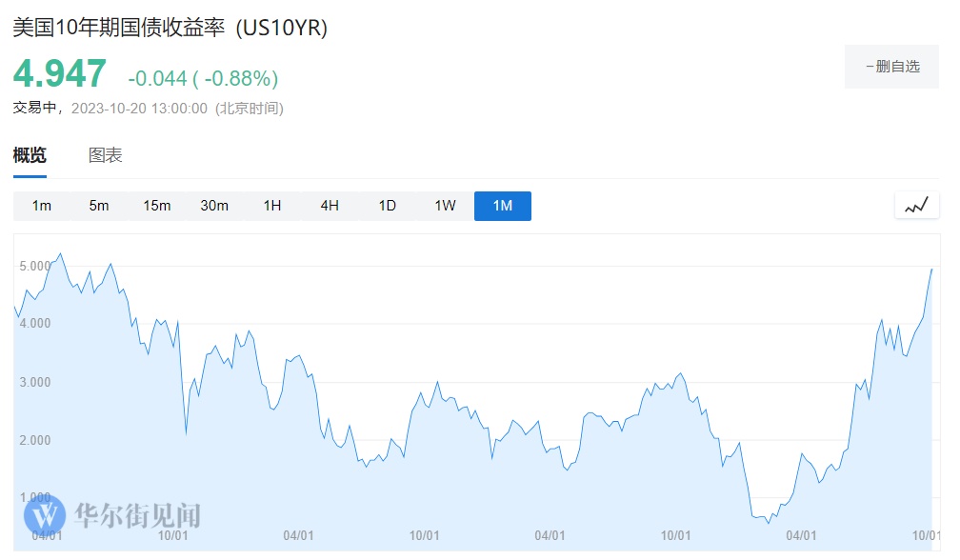Select the 5m timeframe
This screenshot has width=960, height=560.
(x=99, y=206)
